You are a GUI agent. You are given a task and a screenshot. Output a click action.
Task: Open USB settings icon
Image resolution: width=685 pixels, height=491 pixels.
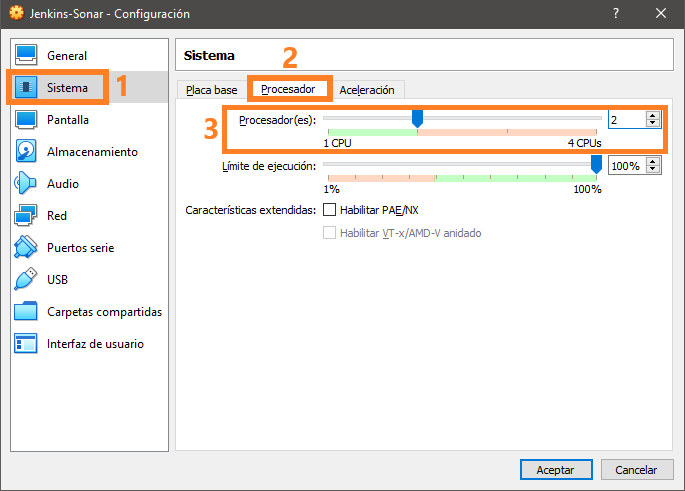pyautogui.click(x=27, y=280)
